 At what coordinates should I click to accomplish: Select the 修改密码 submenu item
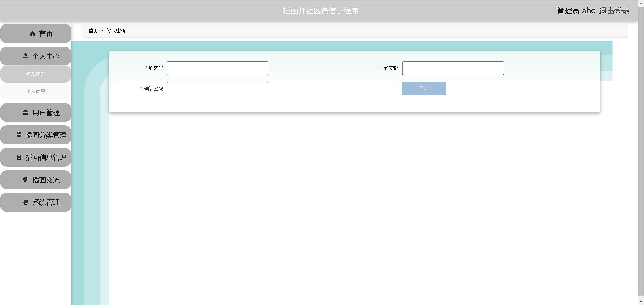tap(35, 74)
